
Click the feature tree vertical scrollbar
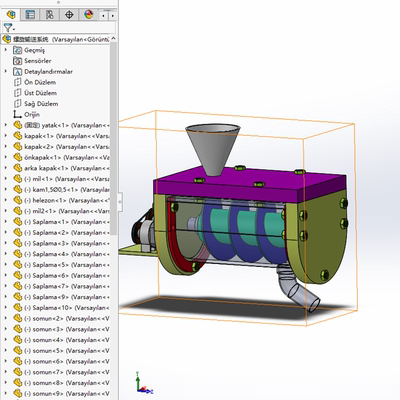(x=113, y=138)
